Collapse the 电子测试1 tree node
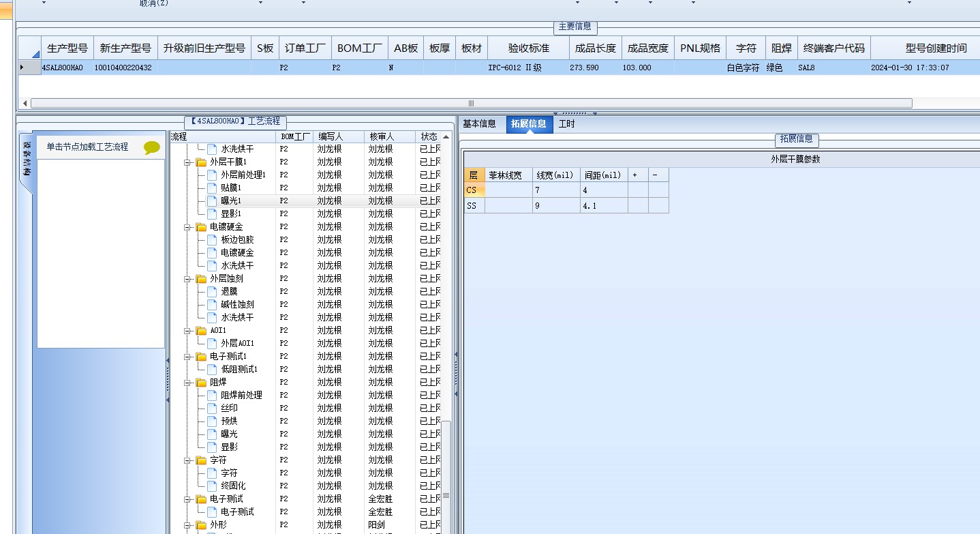This screenshot has height=534, width=980. tap(187, 357)
